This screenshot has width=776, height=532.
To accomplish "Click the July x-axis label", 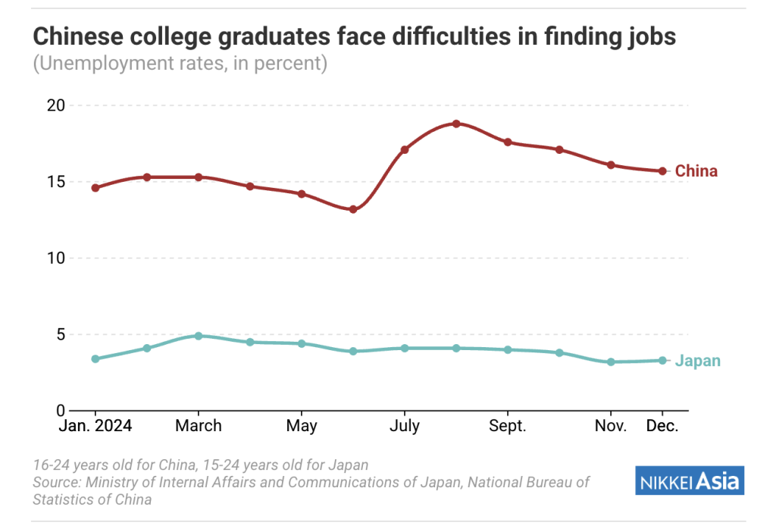I will tap(405, 426).
